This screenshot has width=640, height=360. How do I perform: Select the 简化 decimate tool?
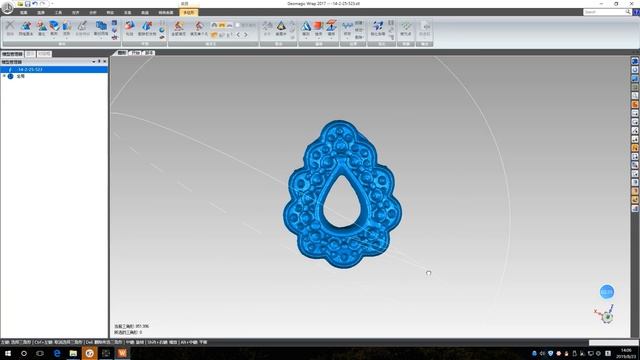(x=42, y=29)
